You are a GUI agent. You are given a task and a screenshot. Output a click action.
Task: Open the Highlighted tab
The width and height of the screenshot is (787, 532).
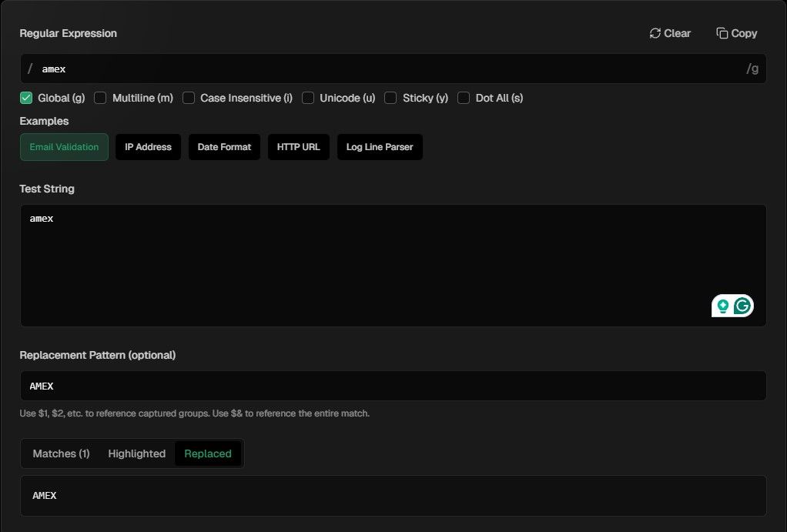136,453
